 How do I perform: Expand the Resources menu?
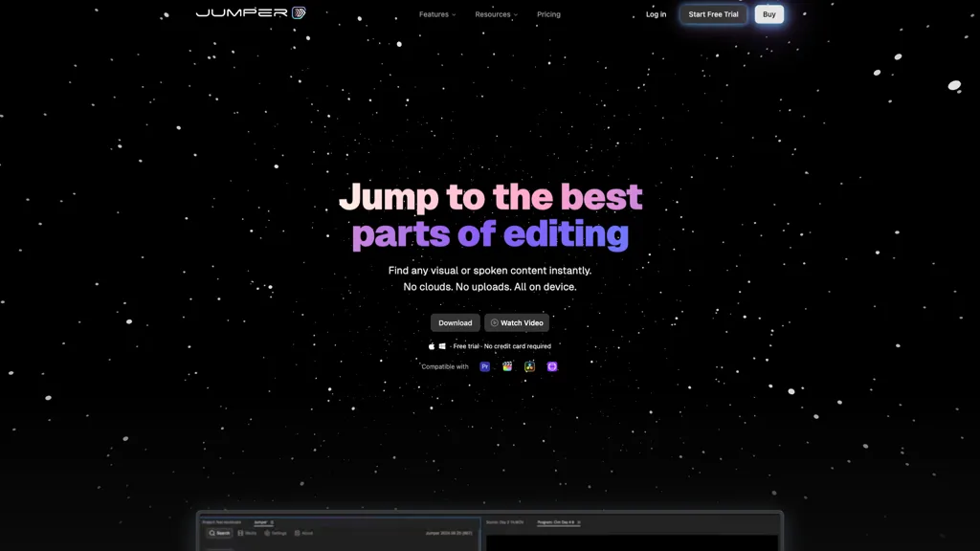point(496,14)
